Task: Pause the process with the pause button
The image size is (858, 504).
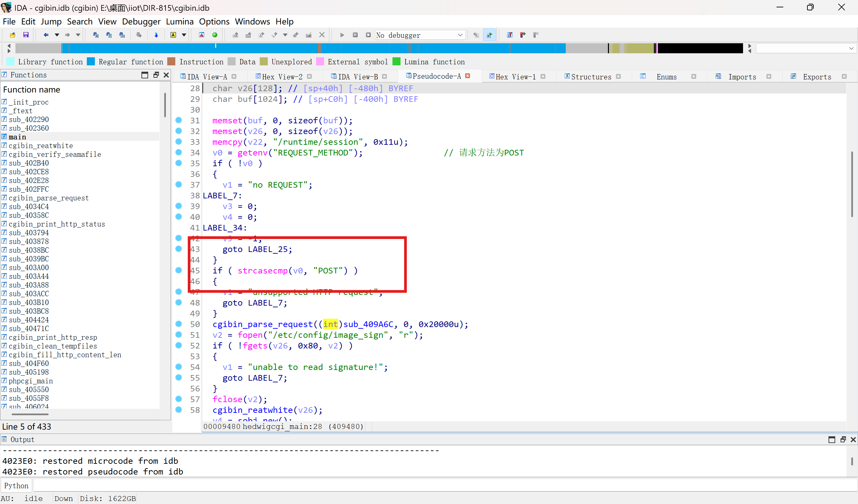Action: [355, 35]
